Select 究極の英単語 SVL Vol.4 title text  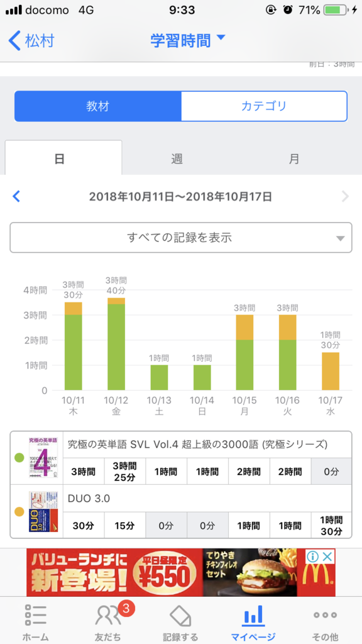[x=198, y=444]
